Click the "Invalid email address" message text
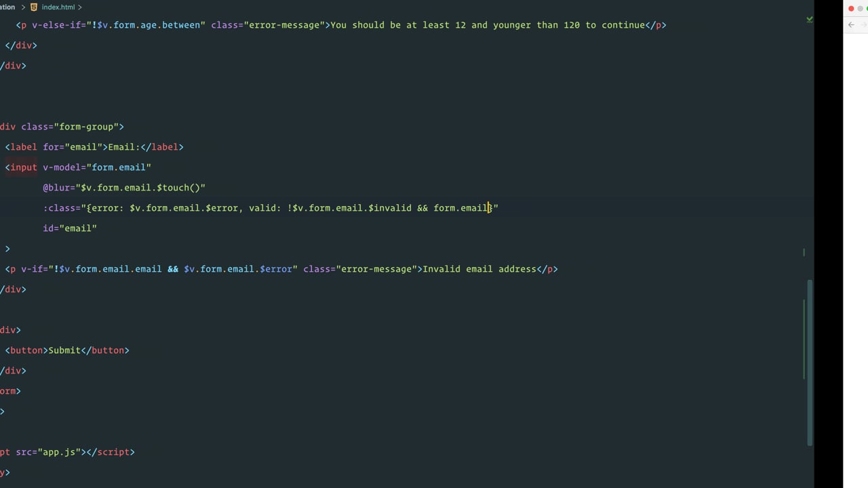 click(479, 269)
